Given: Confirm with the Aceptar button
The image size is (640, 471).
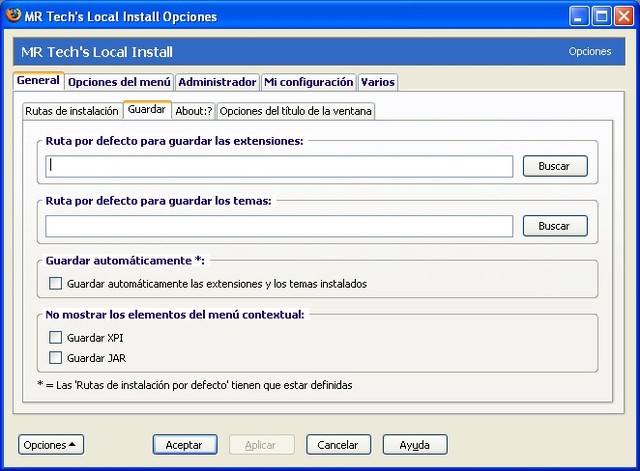Looking at the screenshot, I should [x=185, y=445].
